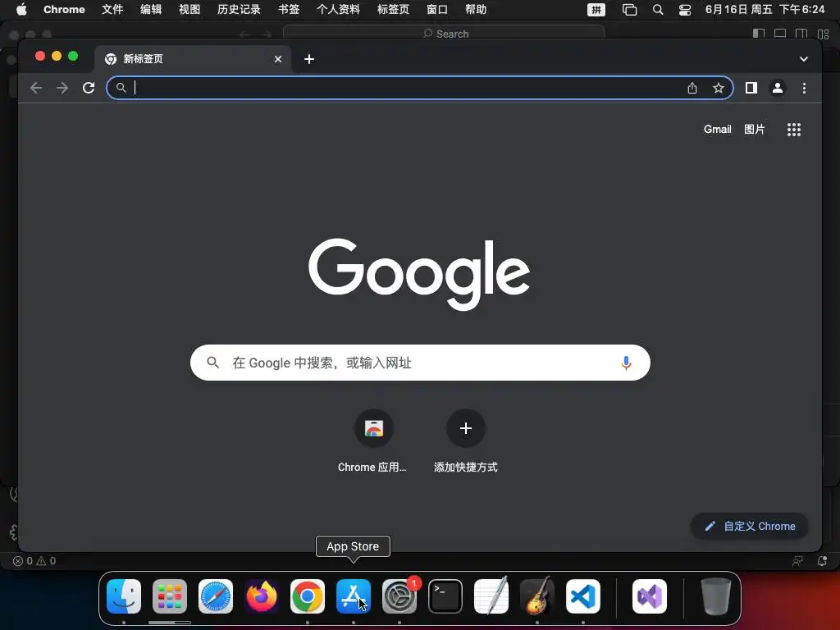Click the 自定义 Chrome button
840x630 pixels.
tap(750, 526)
